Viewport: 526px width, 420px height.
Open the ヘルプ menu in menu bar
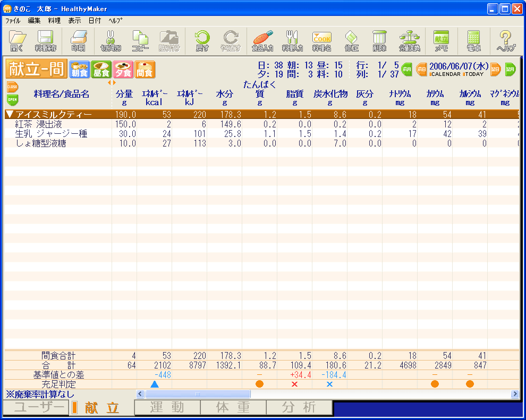(x=115, y=21)
